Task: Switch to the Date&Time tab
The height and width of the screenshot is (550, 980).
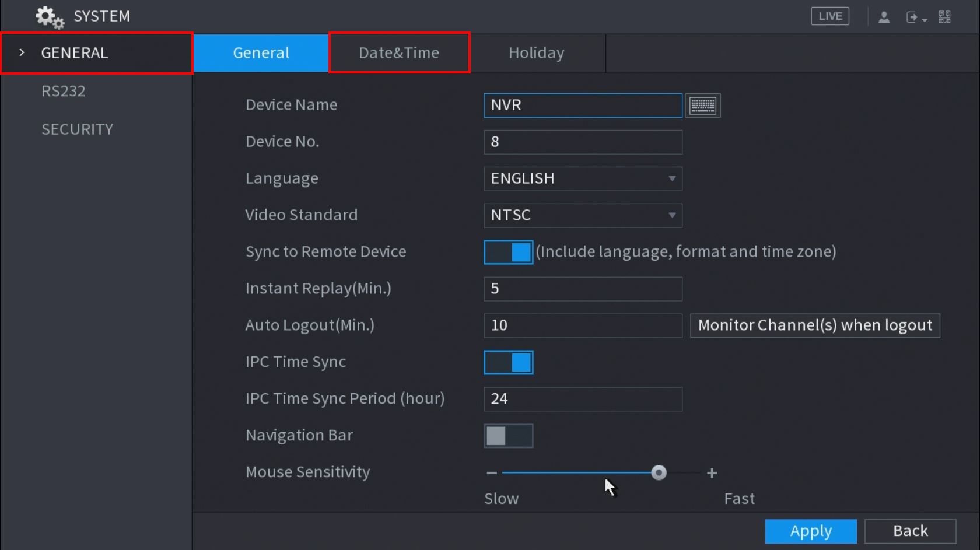Action: (399, 53)
